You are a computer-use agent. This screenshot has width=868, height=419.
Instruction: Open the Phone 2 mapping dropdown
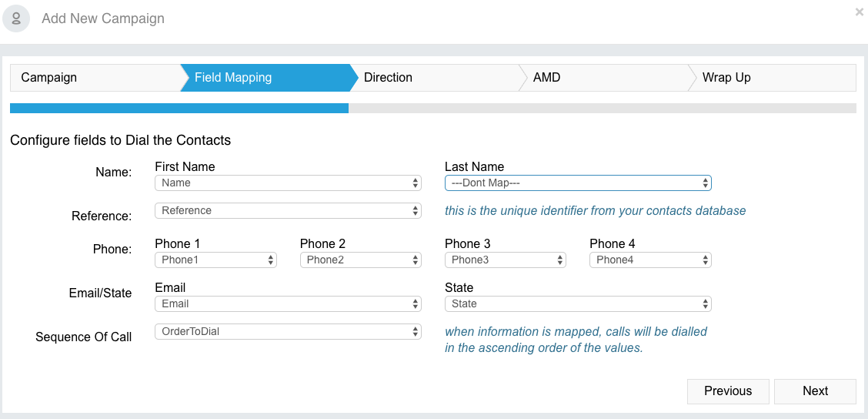(360, 260)
